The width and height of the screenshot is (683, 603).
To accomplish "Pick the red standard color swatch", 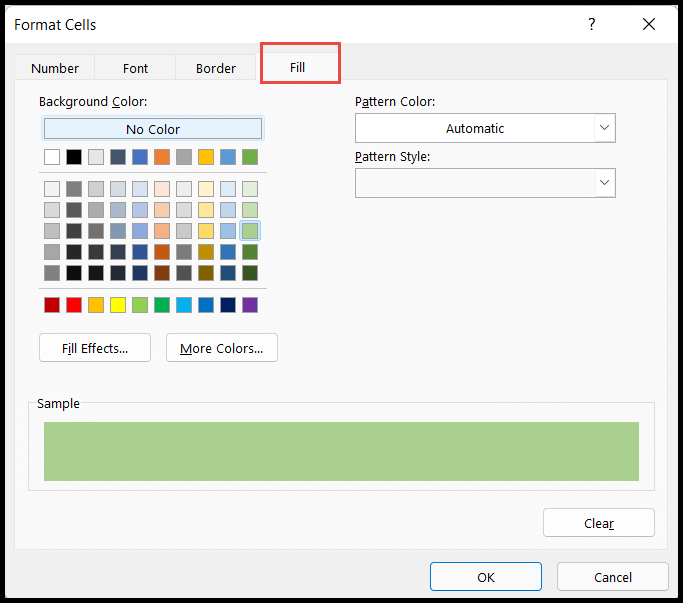I will point(74,305).
